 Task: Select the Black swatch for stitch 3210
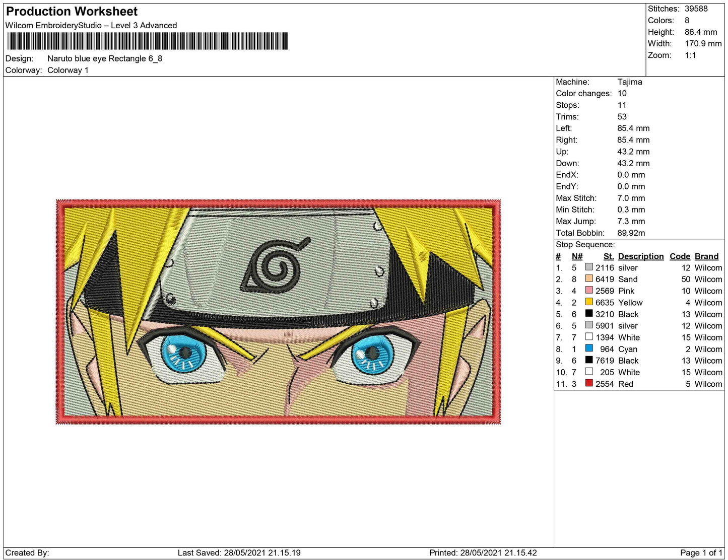(589, 313)
